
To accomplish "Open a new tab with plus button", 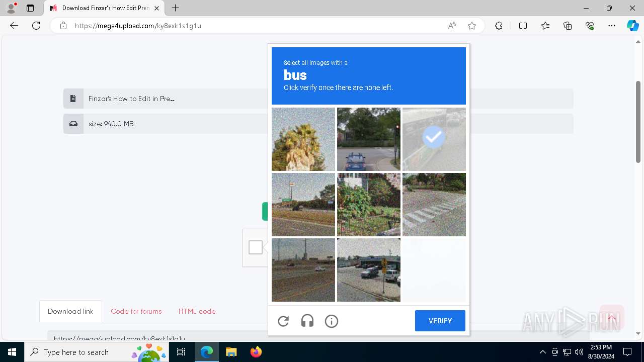I will 175,8.
